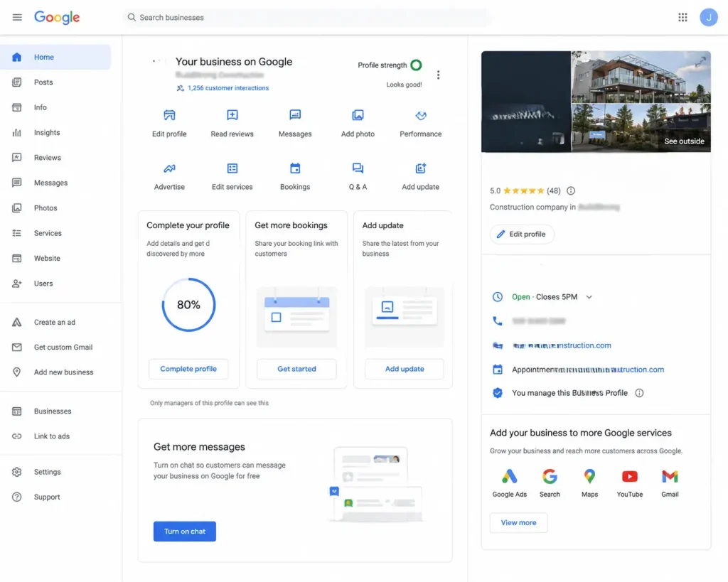Click the Google logo
Screen dimensions: 728x582
click(57, 17)
